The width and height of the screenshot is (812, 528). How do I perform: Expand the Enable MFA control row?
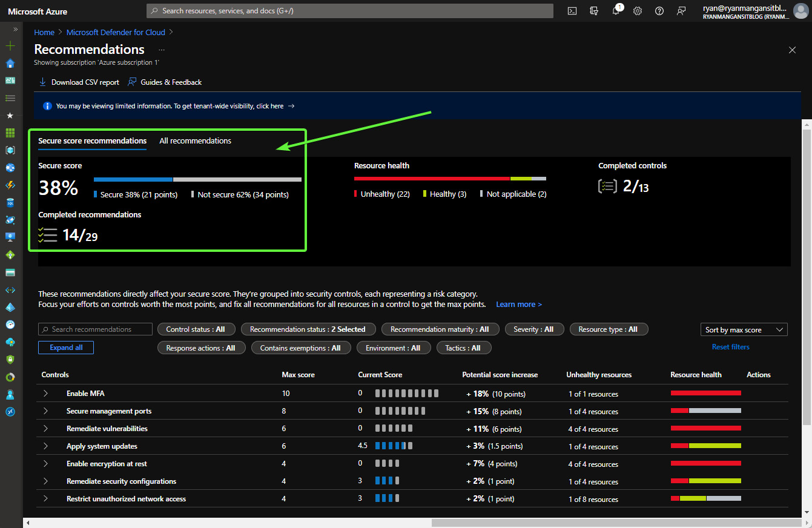(45, 394)
